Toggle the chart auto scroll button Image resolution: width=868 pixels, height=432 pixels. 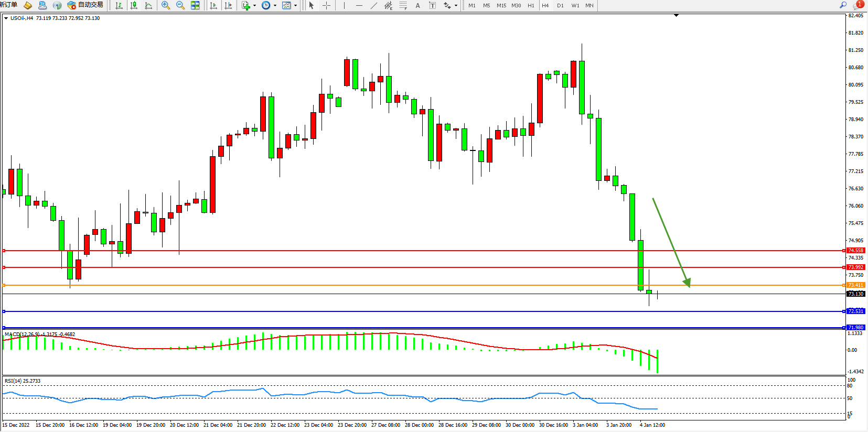pyautogui.click(x=213, y=5)
